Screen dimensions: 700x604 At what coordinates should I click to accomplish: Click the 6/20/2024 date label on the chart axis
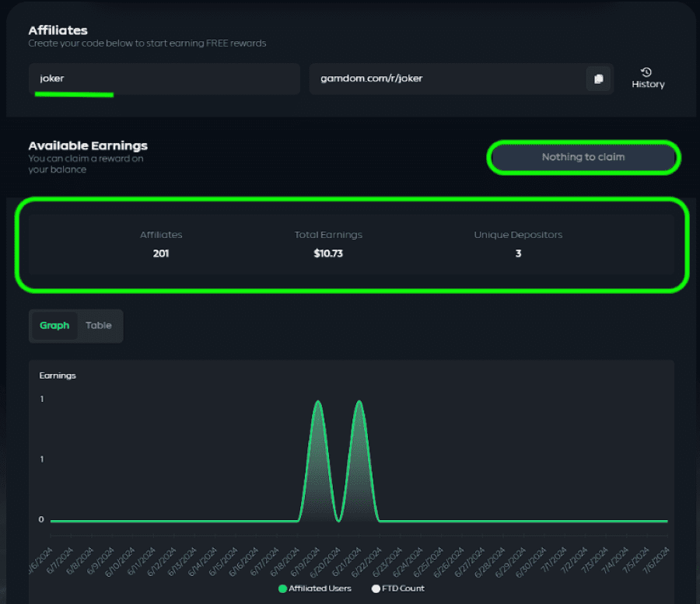pyautogui.click(x=325, y=562)
